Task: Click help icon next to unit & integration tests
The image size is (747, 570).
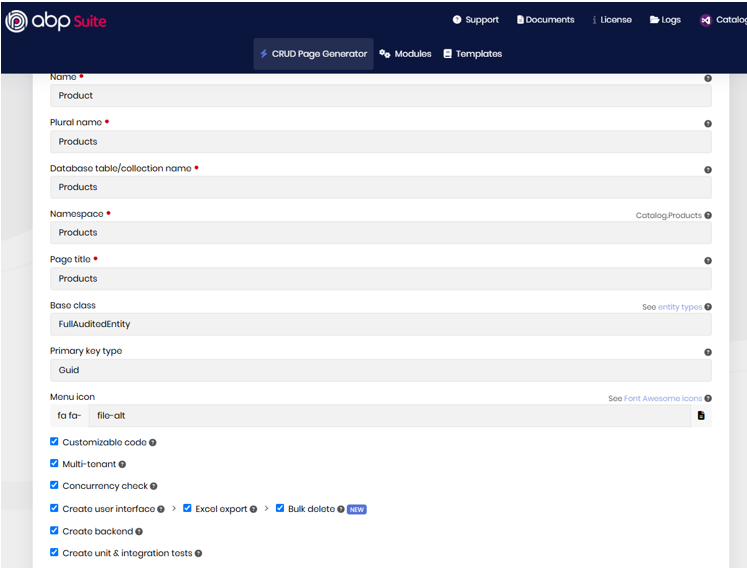Action: 198,553
